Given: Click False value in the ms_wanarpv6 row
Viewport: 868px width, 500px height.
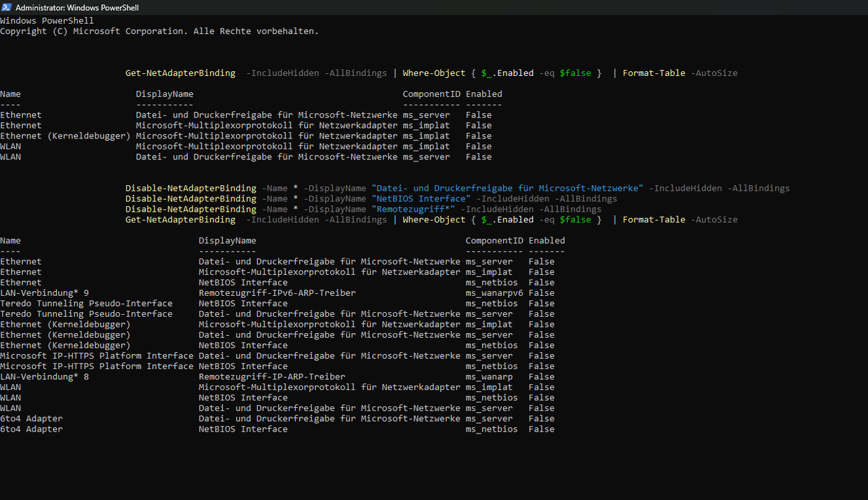Looking at the screenshot, I should tap(541, 293).
